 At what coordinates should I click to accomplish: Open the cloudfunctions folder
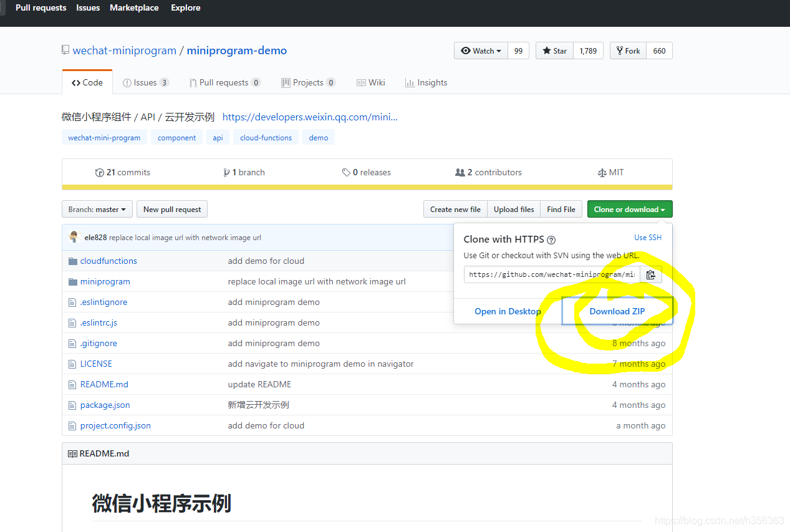click(x=108, y=261)
